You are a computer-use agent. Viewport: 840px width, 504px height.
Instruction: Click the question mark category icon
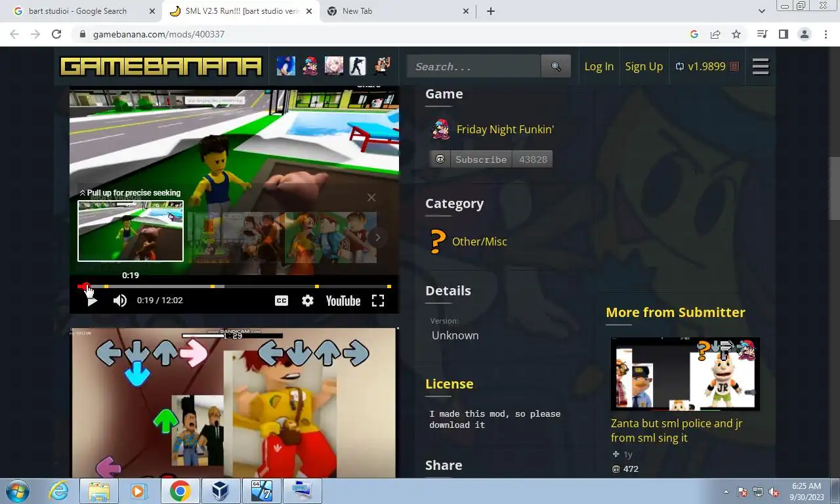pos(438,241)
